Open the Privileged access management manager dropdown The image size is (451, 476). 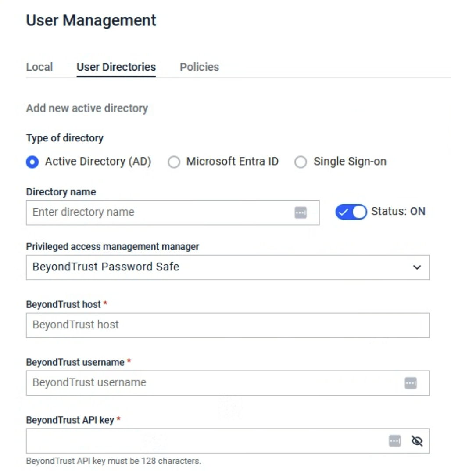click(228, 267)
